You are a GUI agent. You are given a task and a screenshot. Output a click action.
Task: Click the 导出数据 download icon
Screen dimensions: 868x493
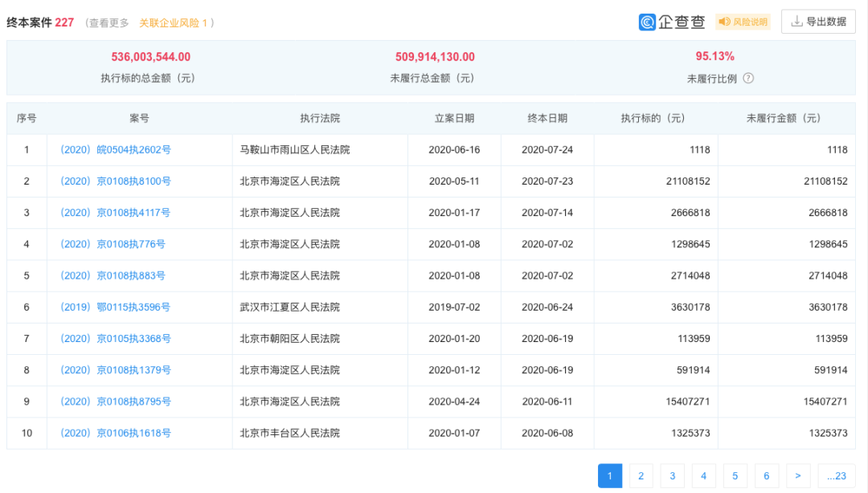(796, 22)
